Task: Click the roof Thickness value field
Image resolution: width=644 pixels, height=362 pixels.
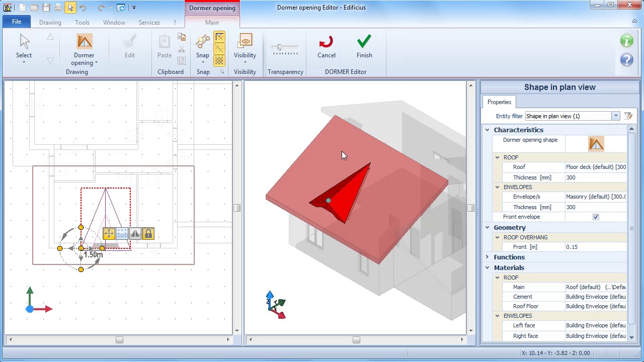Action: pos(596,177)
